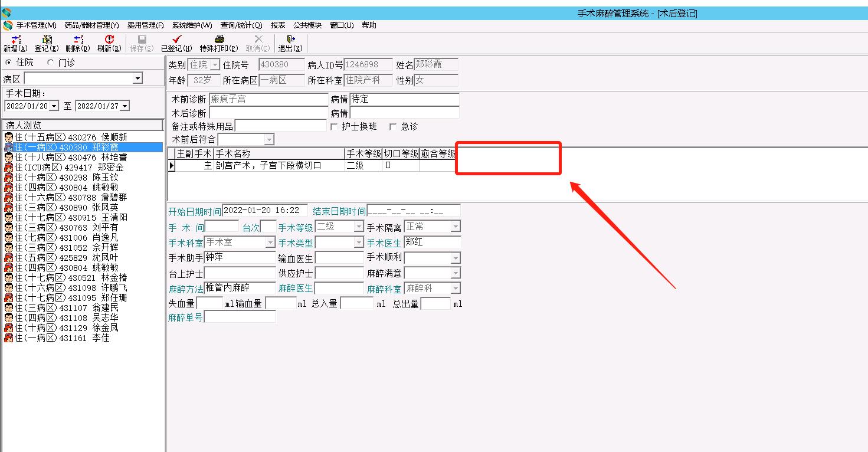Click the 取消(C) cancel toolbar icon
Viewport: 868px width, 452px height.
[258, 43]
